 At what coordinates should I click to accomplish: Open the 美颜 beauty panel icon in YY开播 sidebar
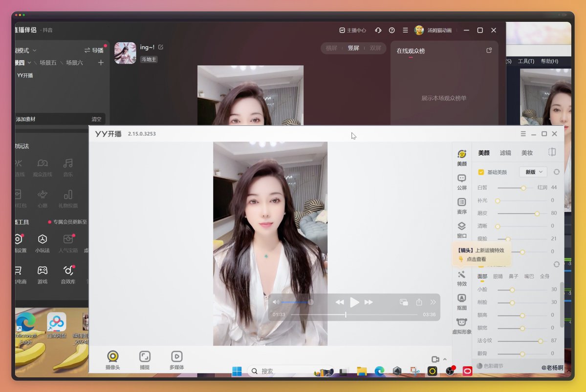[x=462, y=158]
